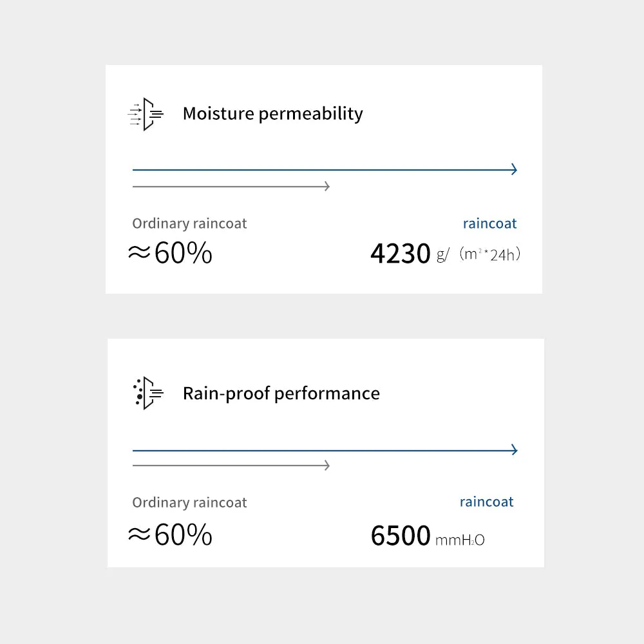
Task: Click the blue arrowhead under Moisture permeability
Action: (x=514, y=169)
